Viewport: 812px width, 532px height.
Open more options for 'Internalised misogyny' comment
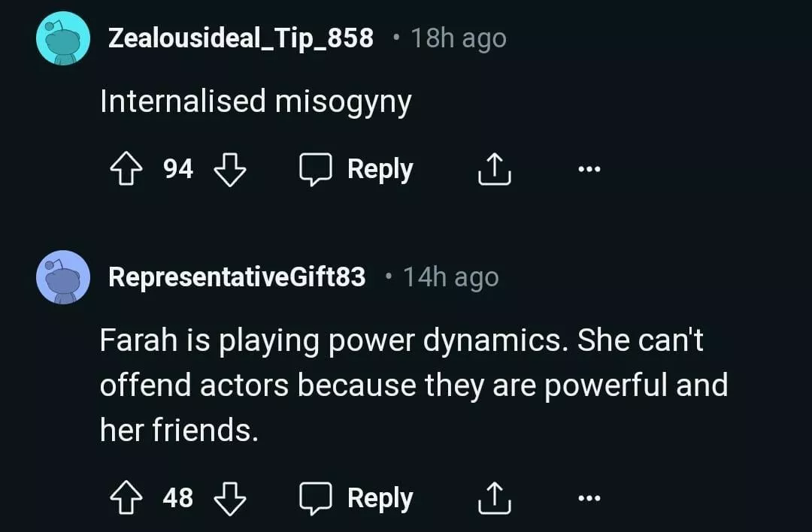[589, 170]
